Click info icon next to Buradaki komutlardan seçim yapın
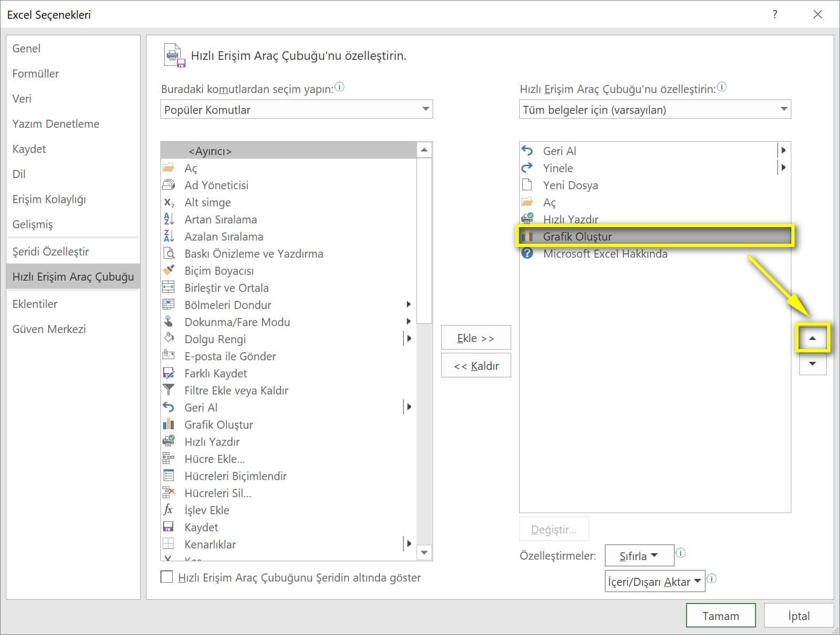Image resolution: width=840 pixels, height=635 pixels. [x=340, y=87]
